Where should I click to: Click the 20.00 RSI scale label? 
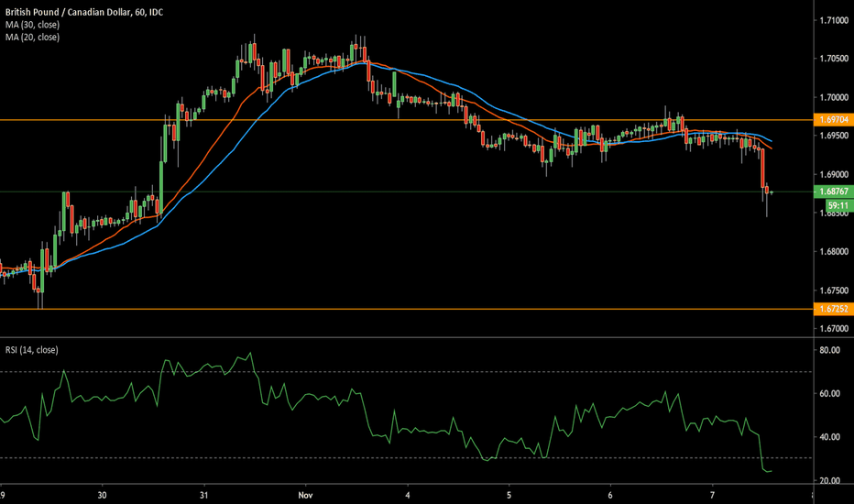830,480
